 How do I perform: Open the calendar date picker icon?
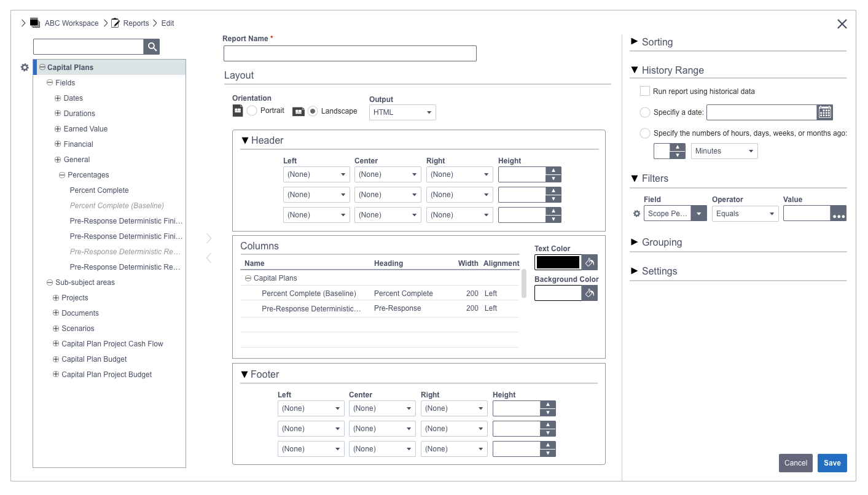(824, 112)
